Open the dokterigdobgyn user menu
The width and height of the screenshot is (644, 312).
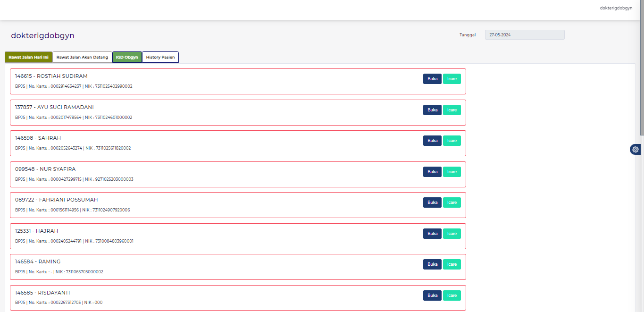click(616, 8)
